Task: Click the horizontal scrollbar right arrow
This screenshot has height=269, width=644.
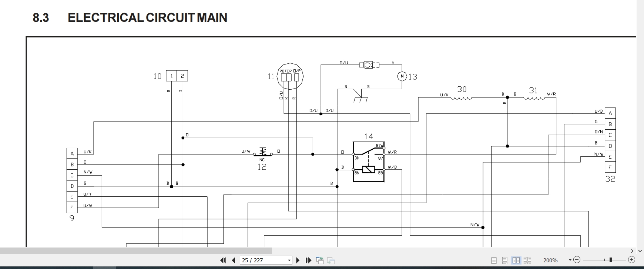Action: click(x=632, y=251)
